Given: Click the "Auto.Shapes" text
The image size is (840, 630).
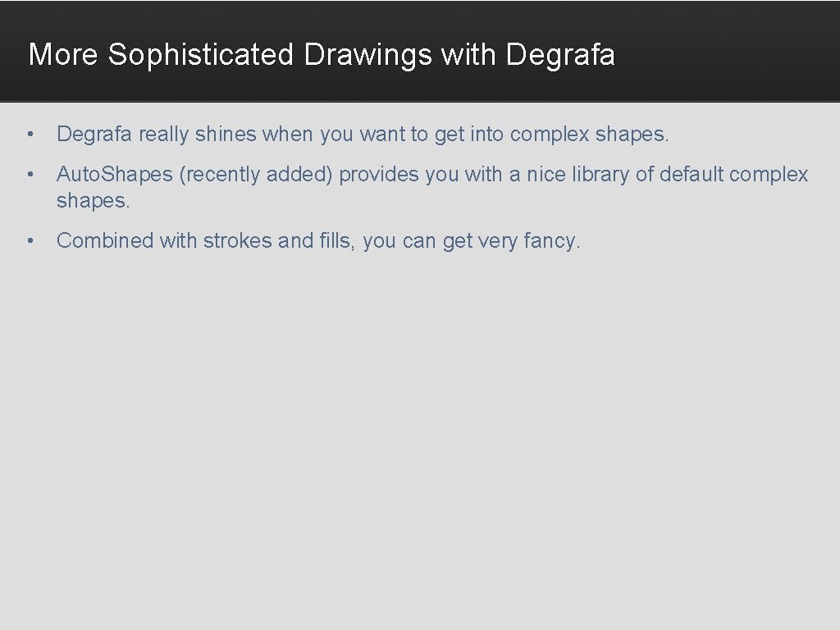Looking at the screenshot, I should (x=115, y=175).
